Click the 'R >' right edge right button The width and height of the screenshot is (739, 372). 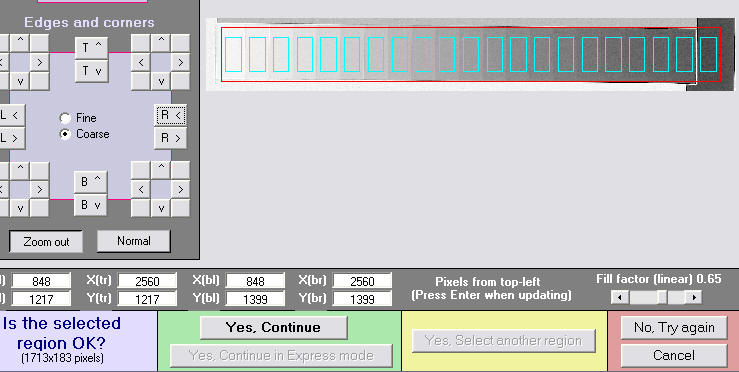tap(170, 138)
